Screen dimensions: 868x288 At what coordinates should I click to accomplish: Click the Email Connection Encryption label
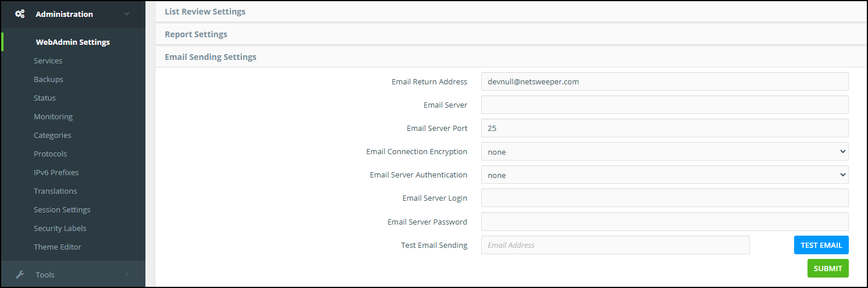417,151
